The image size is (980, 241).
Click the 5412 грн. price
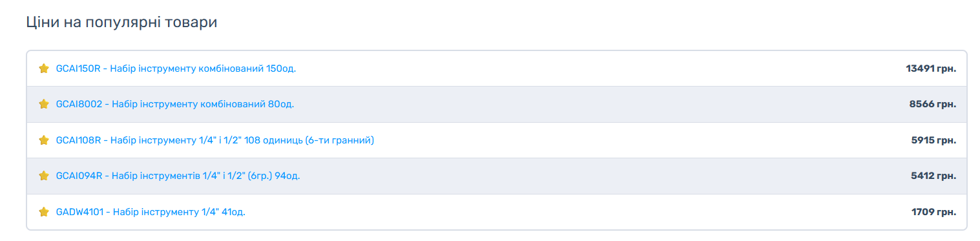click(x=933, y=176)
